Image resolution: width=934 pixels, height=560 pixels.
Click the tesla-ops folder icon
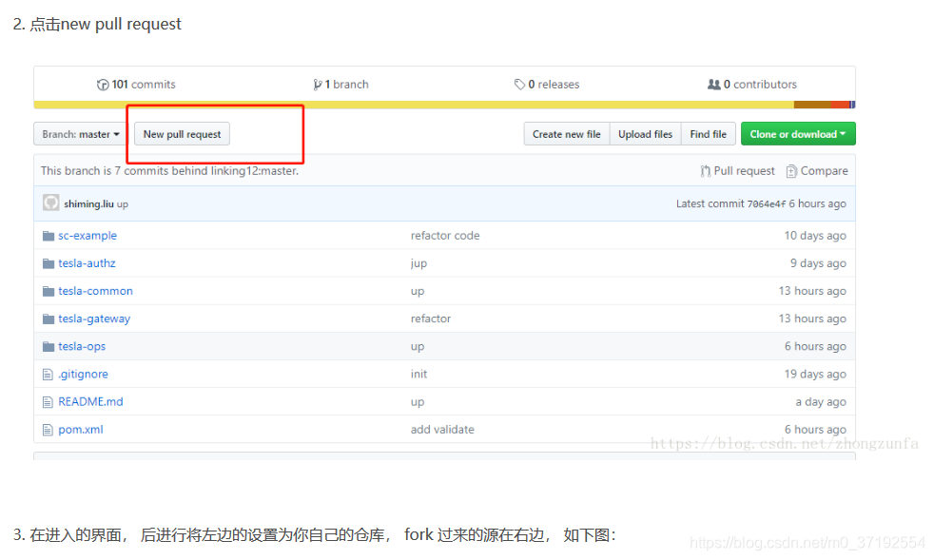[x=49, y=347]
